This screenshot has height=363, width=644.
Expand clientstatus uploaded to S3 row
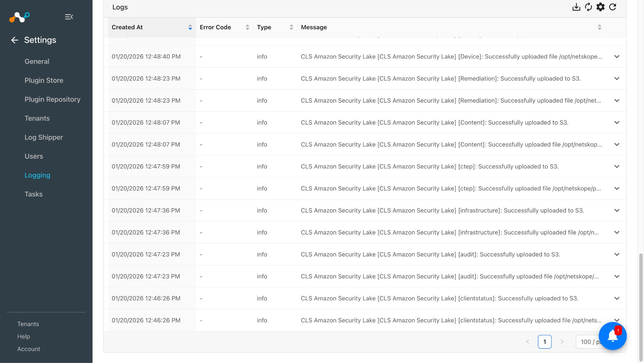(x=617, y=298)
